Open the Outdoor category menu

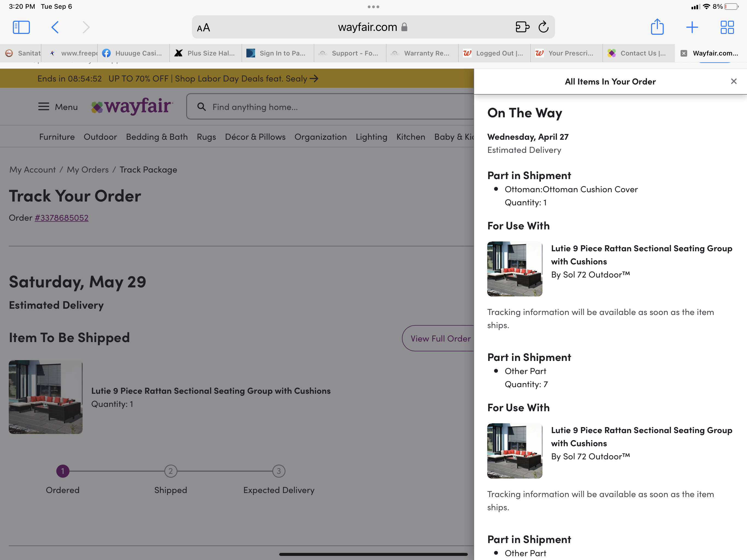pyautogui.click(x=100, y=137)
